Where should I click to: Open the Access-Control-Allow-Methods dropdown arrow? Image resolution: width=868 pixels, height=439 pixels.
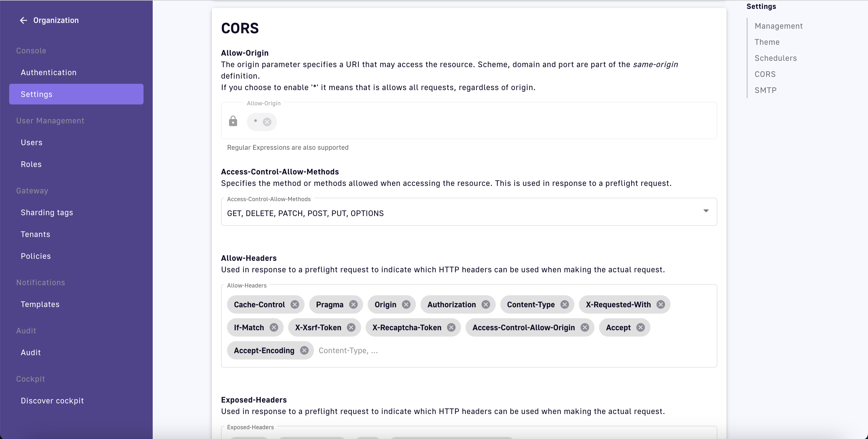[706, 211]
